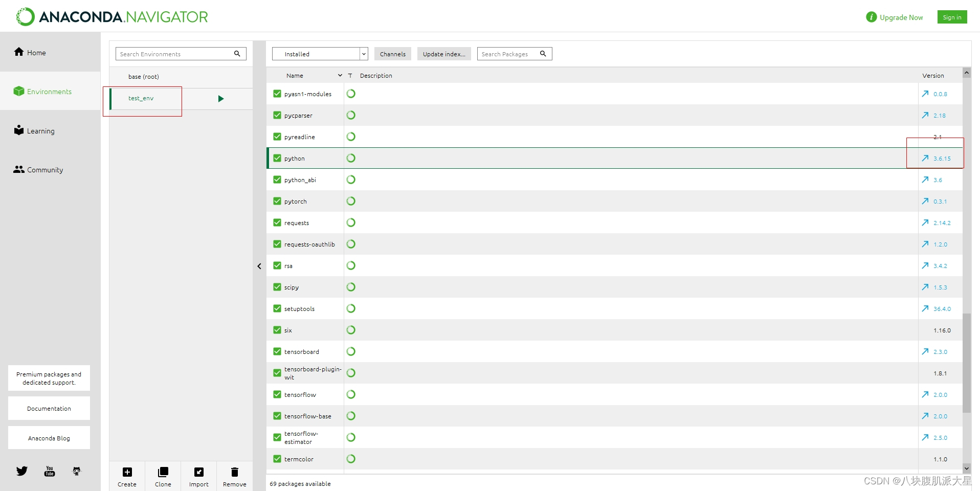980x491 pixels.
Task: Click the Upgrade Now link
Action: pyautogui.click(x=901, y=17)
